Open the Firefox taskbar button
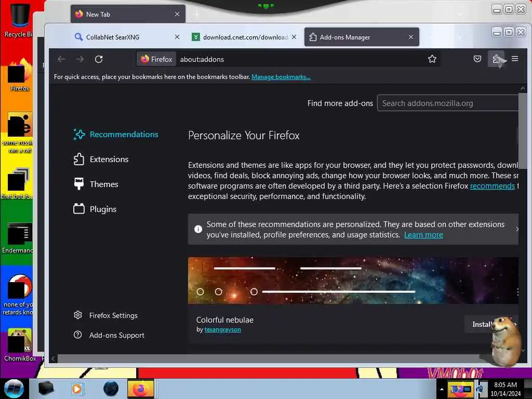Viewport: 532px width, 399px height. coord(141,389)
